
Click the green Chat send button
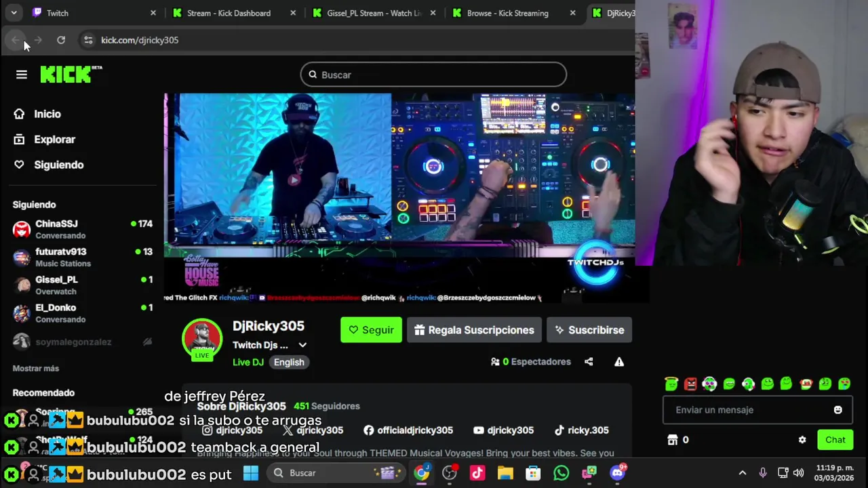coord(835,440)
